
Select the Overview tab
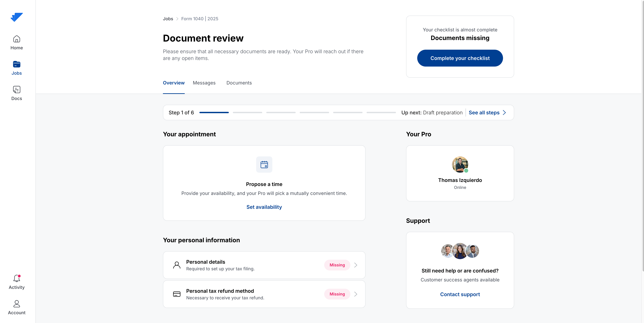pos(174,83)
